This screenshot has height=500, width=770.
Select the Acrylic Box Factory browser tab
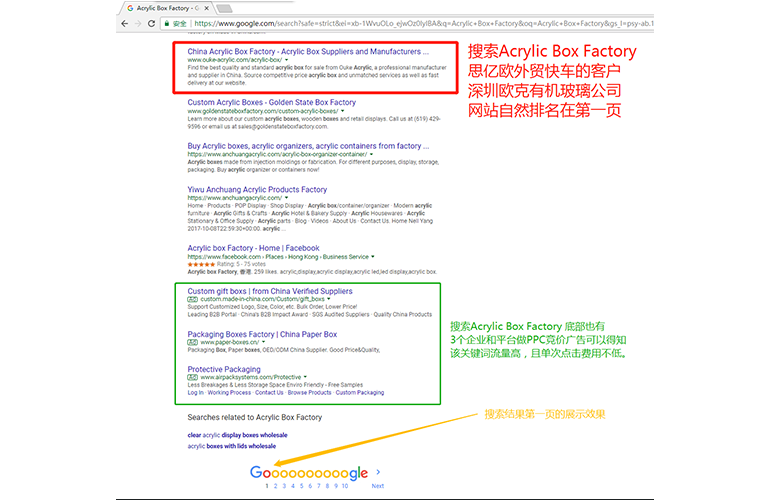167,8
